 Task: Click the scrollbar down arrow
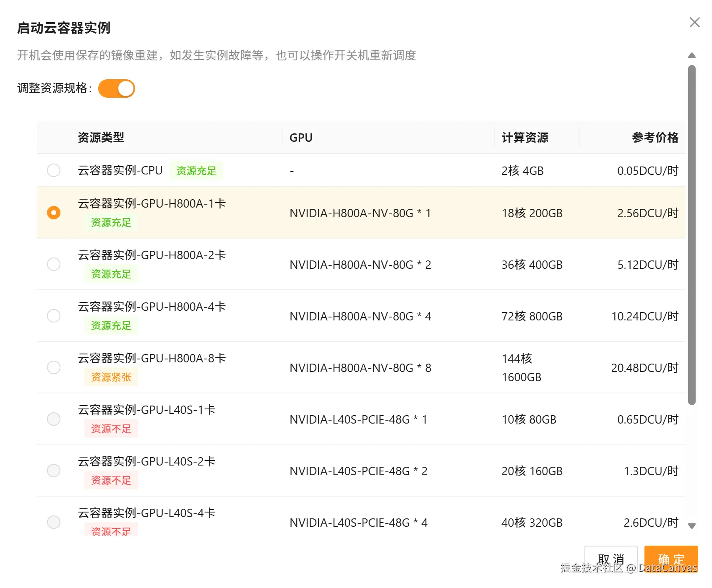(x=692, y=526)
